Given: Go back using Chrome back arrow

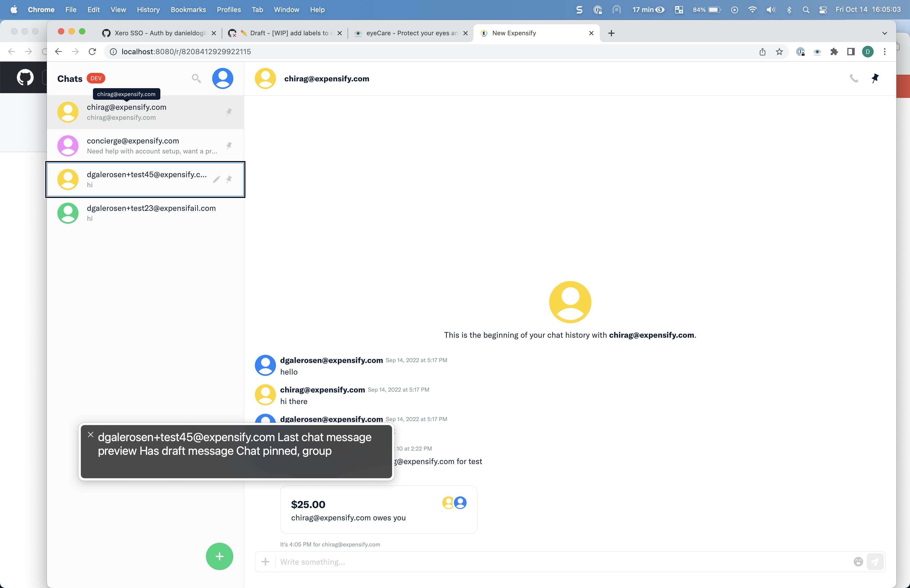Looking at the screenshot, I should tap(58, 52).
